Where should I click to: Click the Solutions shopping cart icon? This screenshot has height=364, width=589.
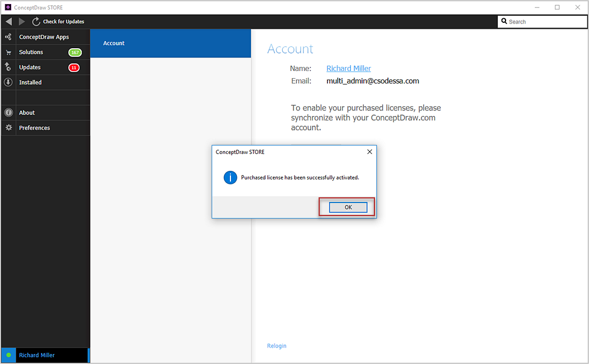tap(8, 52)
